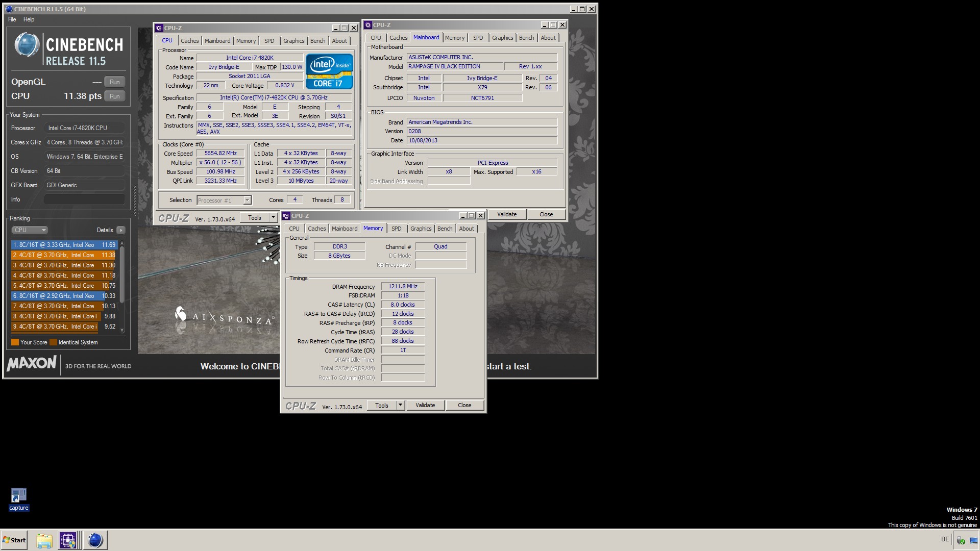Select ranking entry 1 with score 11.69
Screen dimensions: 980x551
pyautogui.click(x=64, y=245)
